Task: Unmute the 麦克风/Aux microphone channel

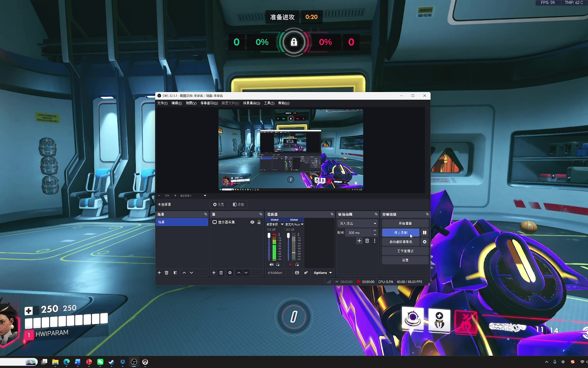Action: (x=291, y=265)
